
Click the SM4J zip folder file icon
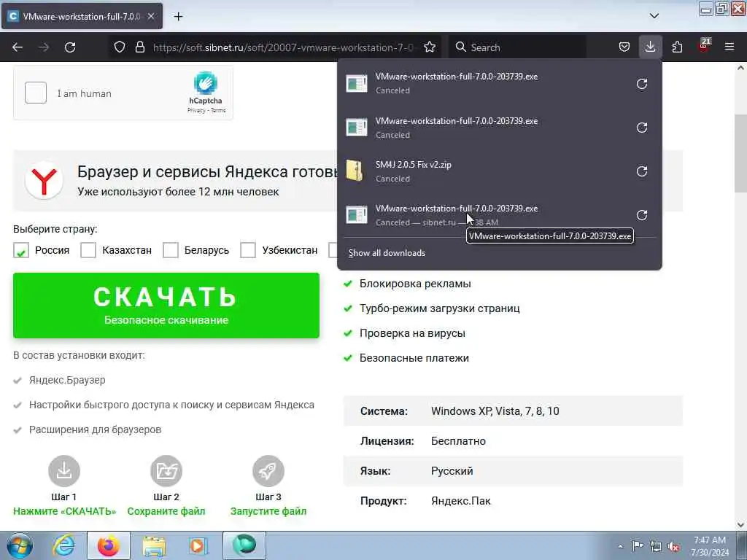(355, 171)
